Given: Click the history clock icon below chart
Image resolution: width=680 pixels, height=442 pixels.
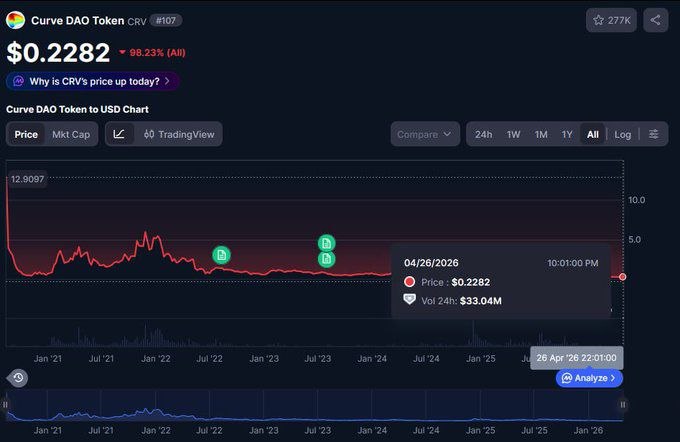Looking at the screenshot, I should pyautogui.click(x=18, y=378).
